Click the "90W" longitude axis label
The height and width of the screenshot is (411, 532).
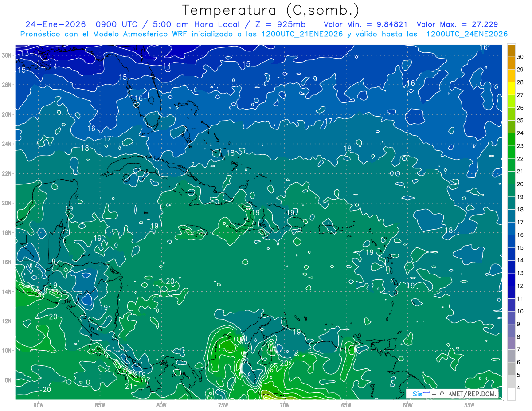pyautogui.click(x=38, y=405)
